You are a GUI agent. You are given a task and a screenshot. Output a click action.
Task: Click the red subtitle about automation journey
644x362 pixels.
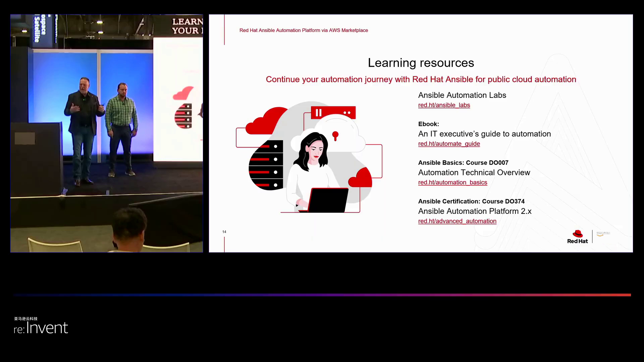click(421, 79)
